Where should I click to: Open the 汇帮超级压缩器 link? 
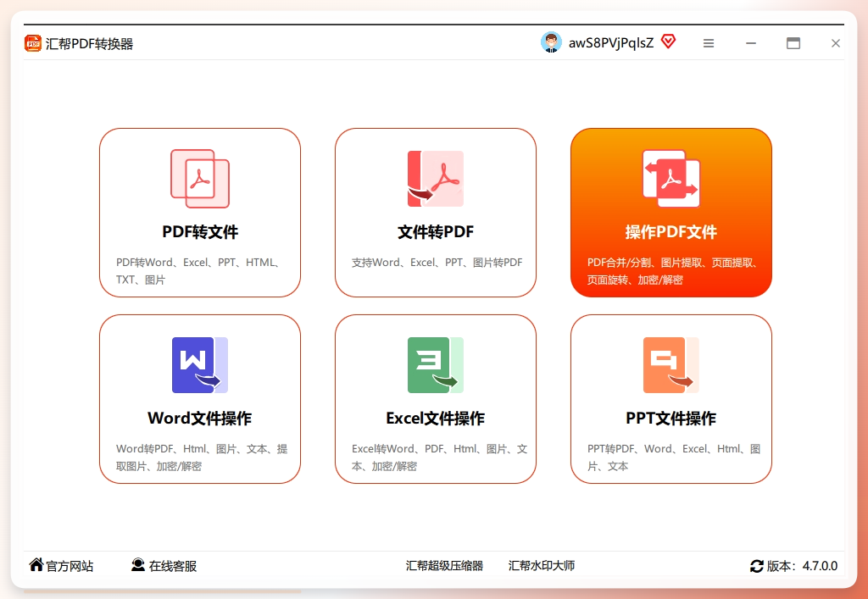[444, 565]
